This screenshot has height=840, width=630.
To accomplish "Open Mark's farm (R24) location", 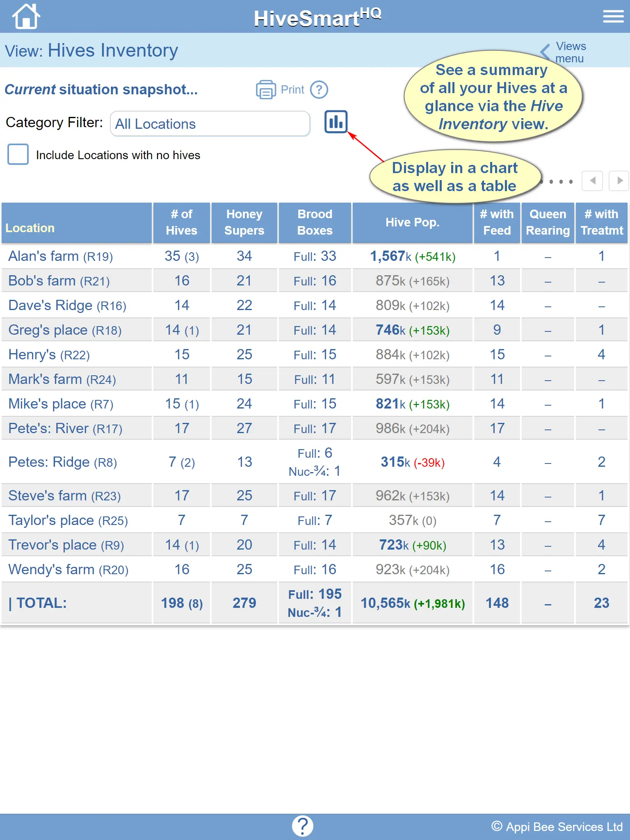I will 62,379.
